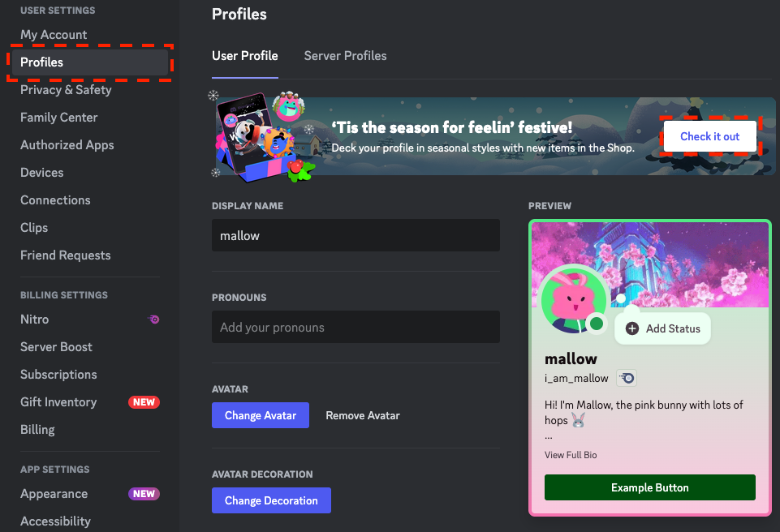The image size is (780, 532).
Task: Click the Add your pronouns field
Action: coord(356,327)
